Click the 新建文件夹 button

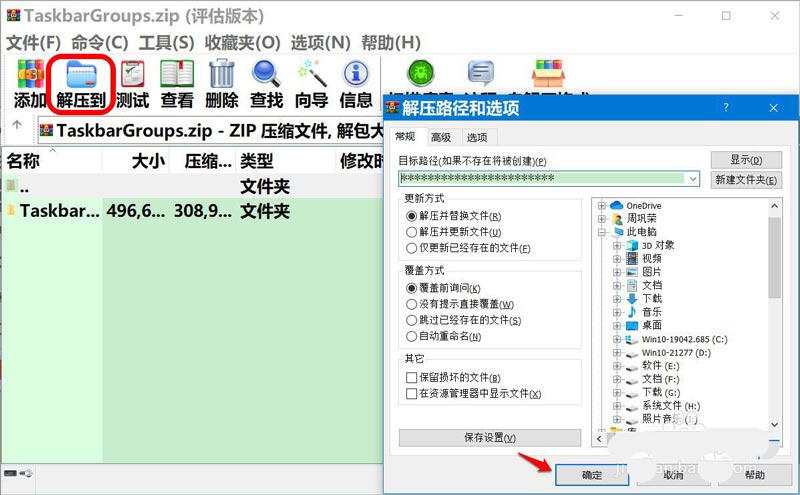click(746, 180)
